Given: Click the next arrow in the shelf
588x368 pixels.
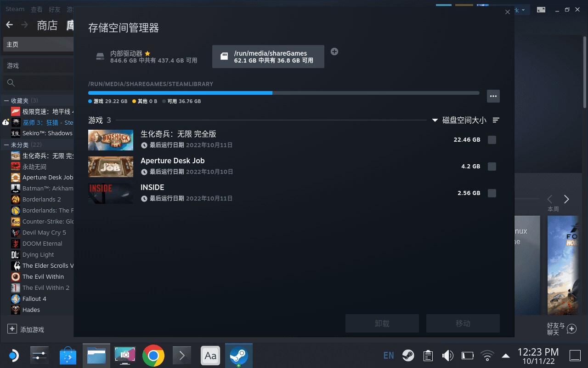Looking at the screenshot, I should pos(566,199).
